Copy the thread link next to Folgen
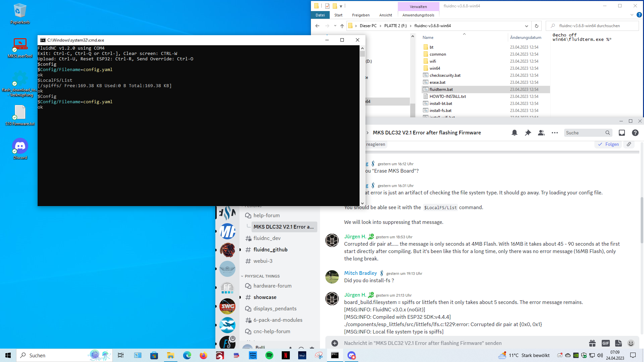 click(x=629, y=144)
